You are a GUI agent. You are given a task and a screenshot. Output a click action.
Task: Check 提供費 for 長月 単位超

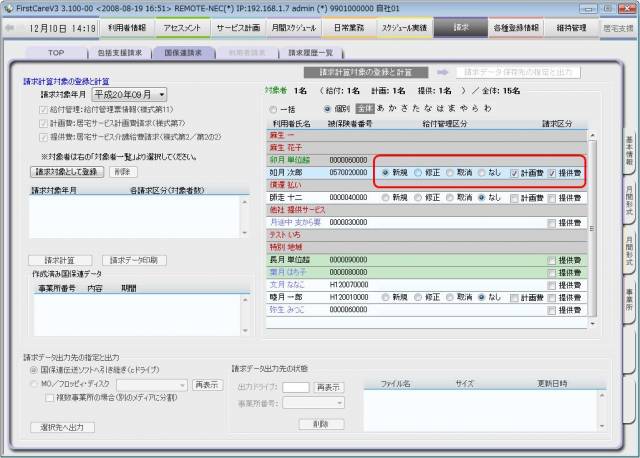(552, 259)
